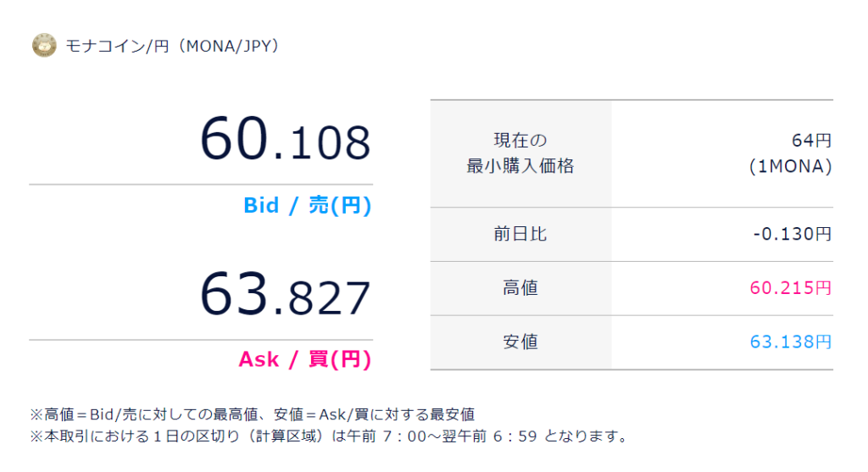Click the Monacoin coin icon
The height and width of the screenshot is (472, 868).
pyautogui.click(x=44, y=45)
